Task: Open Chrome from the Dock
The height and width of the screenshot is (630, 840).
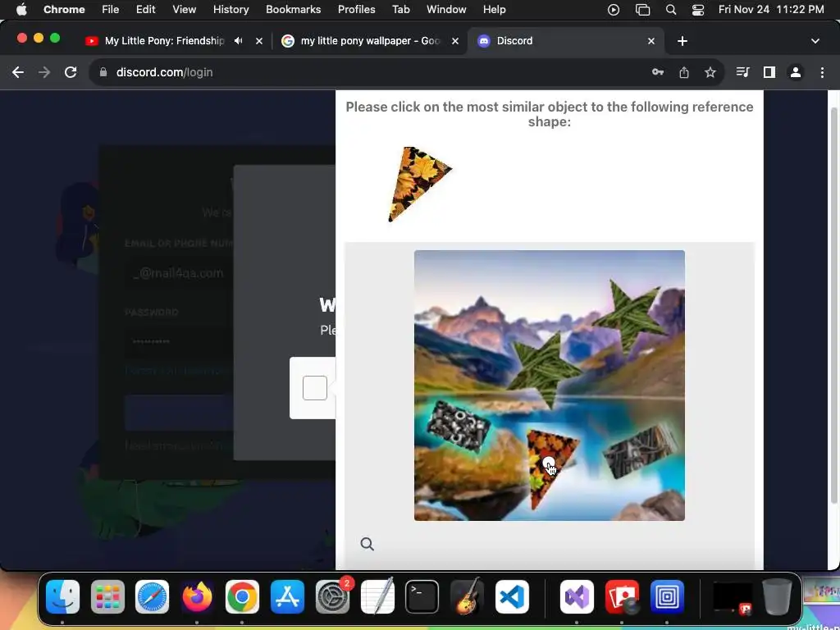Action: [242, 596]
